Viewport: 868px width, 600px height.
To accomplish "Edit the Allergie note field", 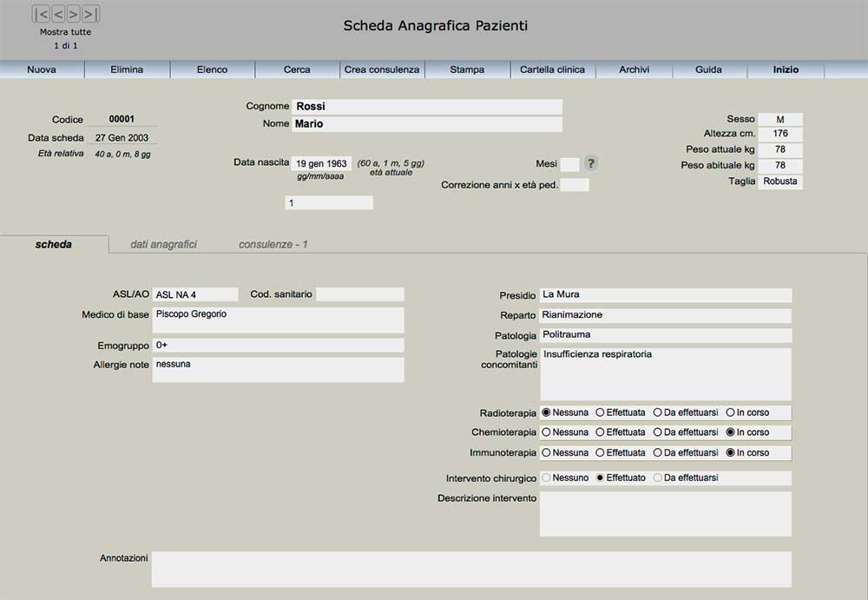I will click(x=278, y=370).
